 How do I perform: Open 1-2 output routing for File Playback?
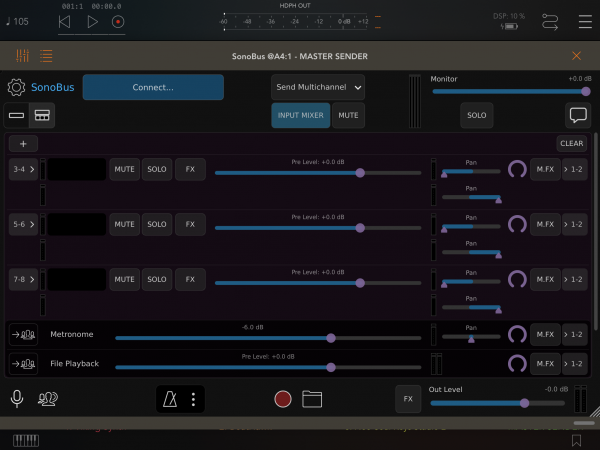pyautogui.click(x=574, y=364)
